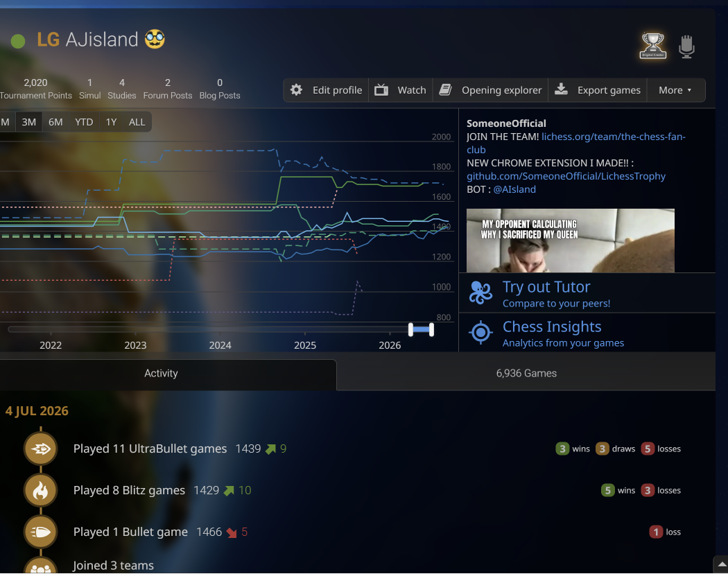Viewport: 728px width, 574px height.
Task: Click the right handle of the range slider
Action: (x=432, y=330)
